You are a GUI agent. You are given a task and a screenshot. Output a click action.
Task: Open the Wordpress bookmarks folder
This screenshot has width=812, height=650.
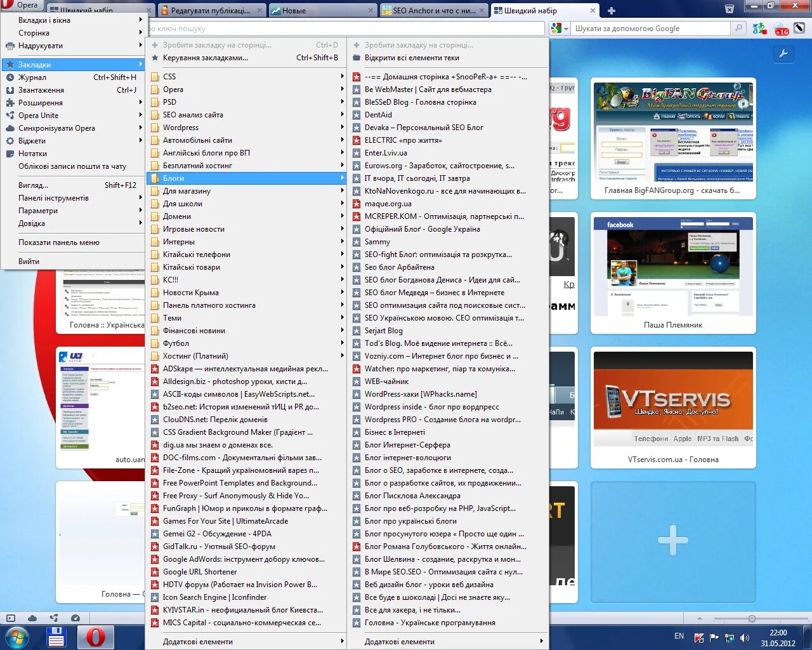tap(247, 128)
